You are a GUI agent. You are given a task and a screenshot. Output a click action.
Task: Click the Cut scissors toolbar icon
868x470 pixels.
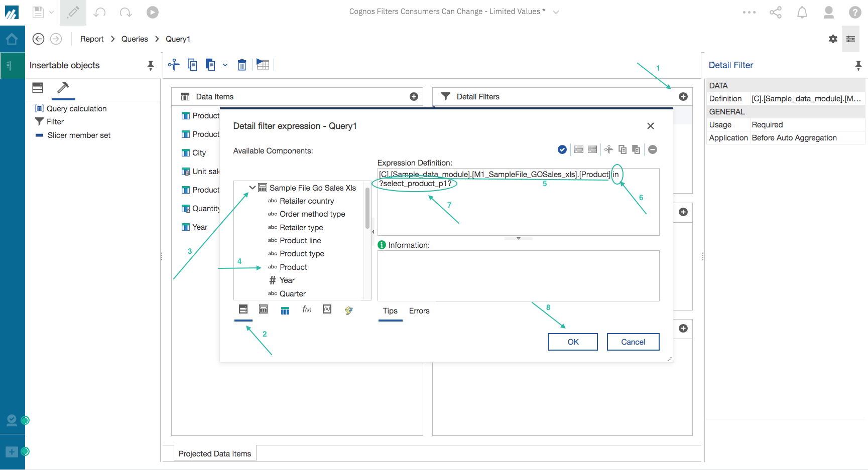[174, 64]
